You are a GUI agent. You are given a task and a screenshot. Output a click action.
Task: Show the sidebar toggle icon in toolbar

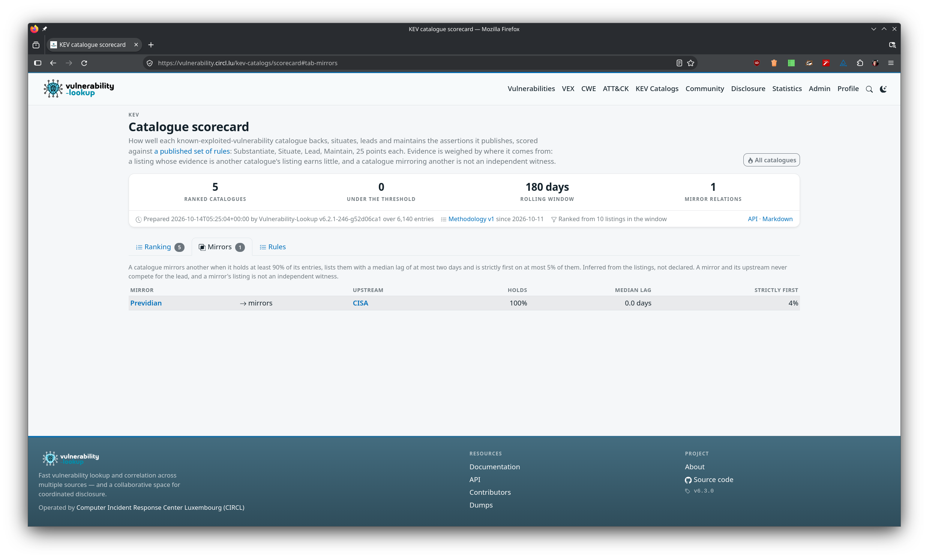point(38,63)
